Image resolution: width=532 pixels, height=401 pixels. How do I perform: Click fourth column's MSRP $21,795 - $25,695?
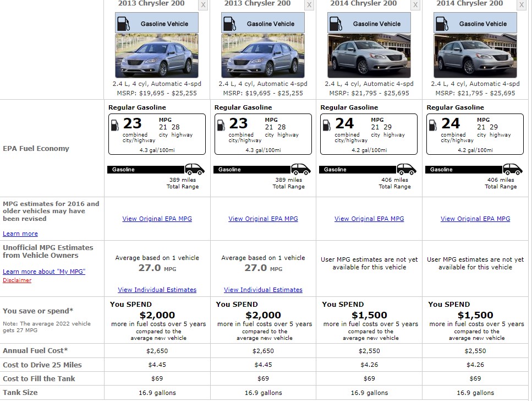(x=475, y=93)
